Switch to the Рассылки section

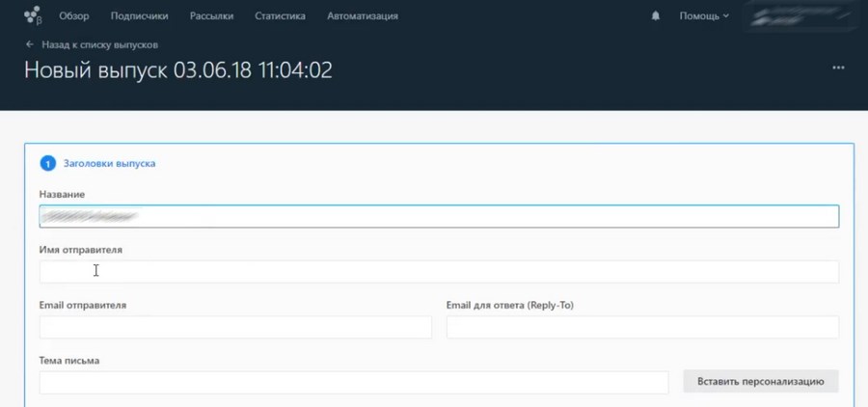pyautogui.click(x=211, y=16)
